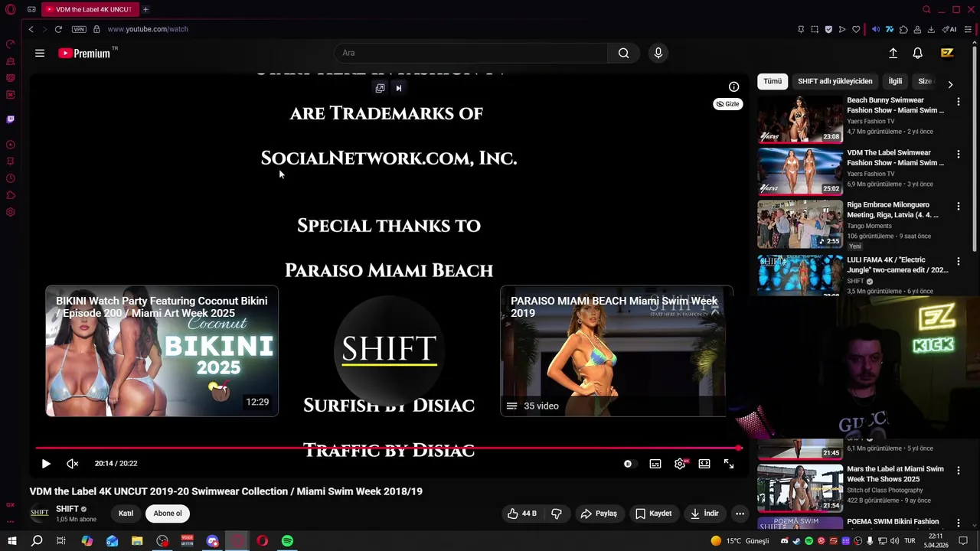Click the youtube.com/watch address bar

coord(148,29)
